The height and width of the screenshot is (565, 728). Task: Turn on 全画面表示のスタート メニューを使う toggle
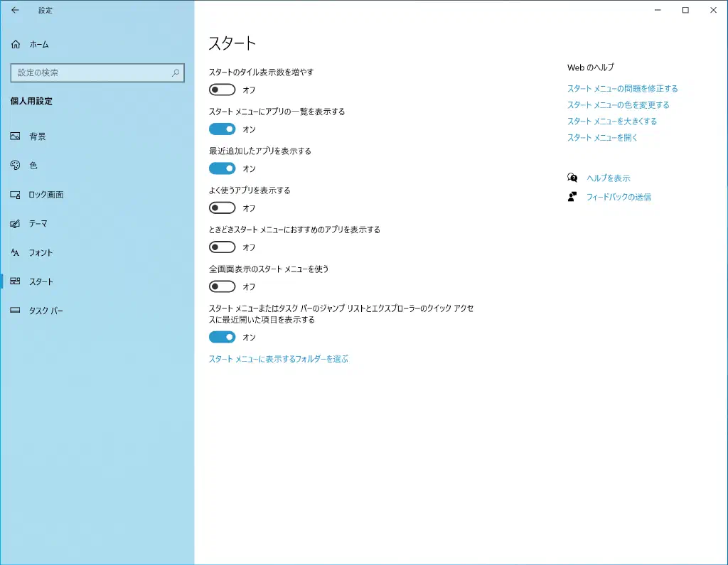click(x=222, y=286)
